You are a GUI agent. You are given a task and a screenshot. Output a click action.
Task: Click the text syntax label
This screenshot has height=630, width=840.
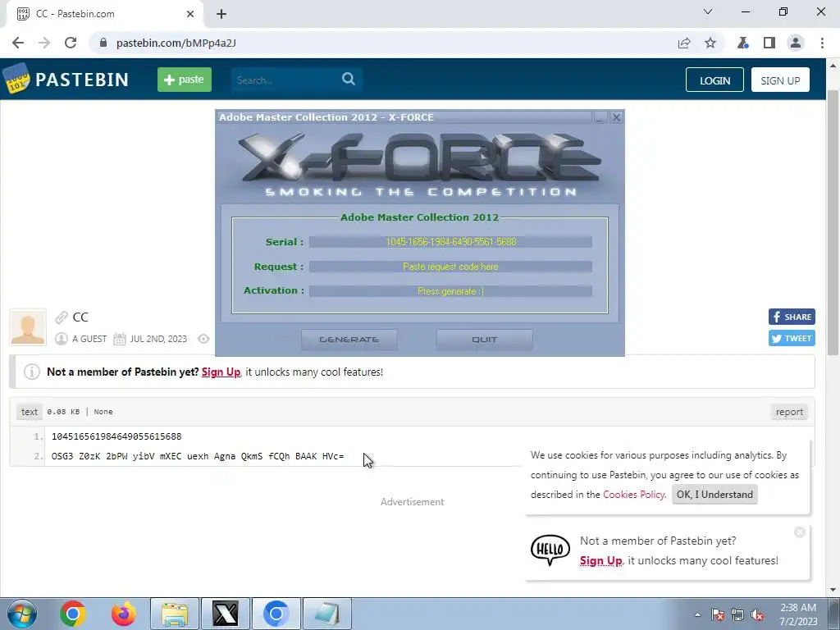(x=30, y=412)
